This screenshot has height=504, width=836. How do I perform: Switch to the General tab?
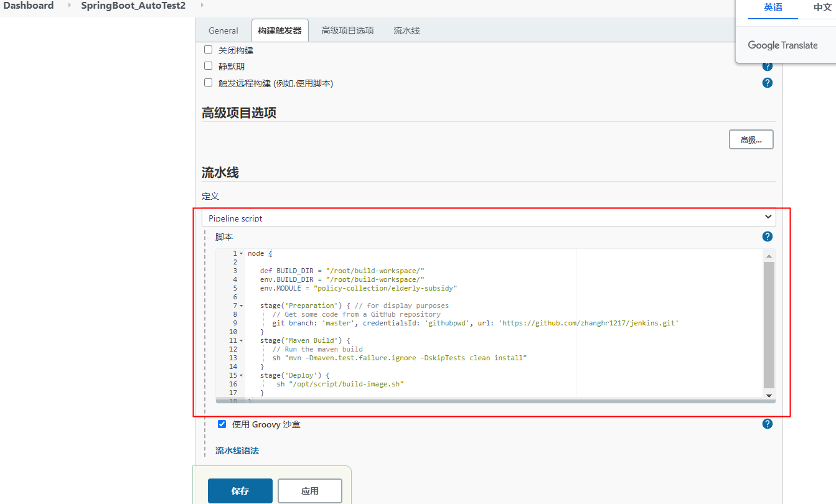pyautogui.click(x=223, y=29)
